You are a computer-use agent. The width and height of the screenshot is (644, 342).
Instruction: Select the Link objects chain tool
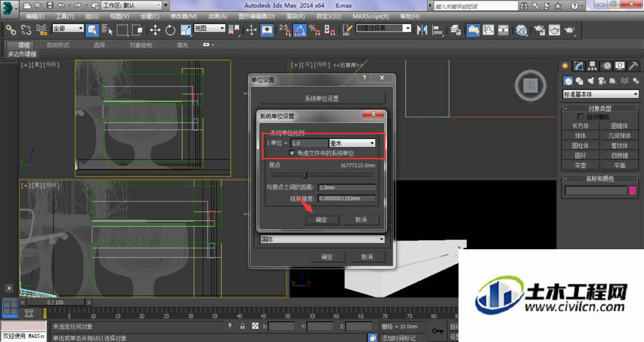[11, 30]
